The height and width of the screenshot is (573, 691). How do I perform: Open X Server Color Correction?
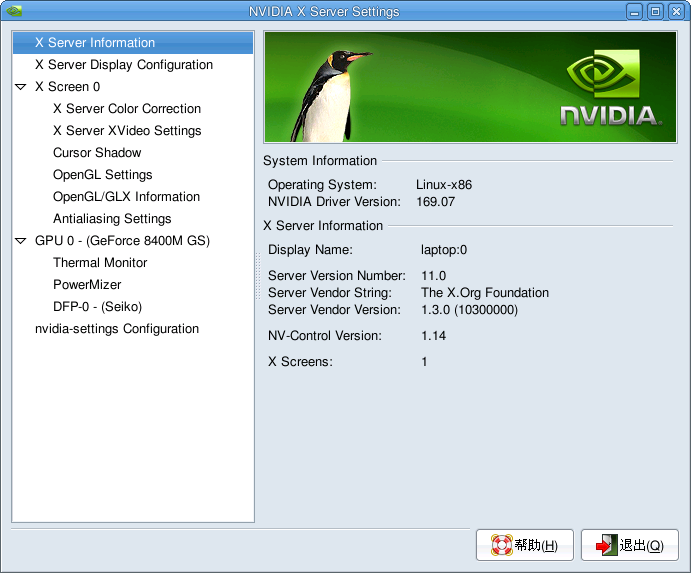[127, 109]
